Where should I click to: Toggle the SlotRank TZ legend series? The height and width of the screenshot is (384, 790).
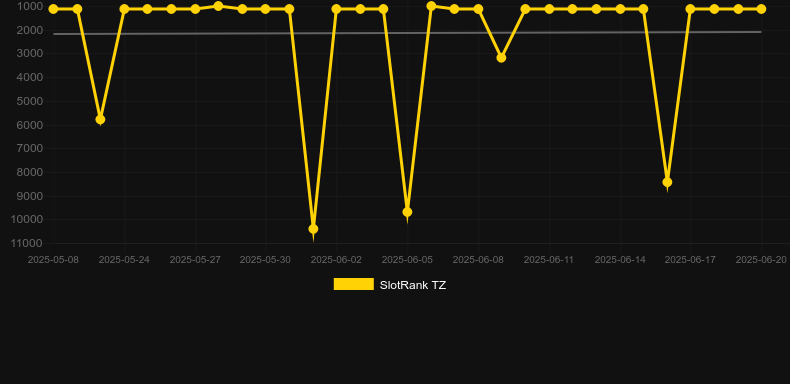389,285
